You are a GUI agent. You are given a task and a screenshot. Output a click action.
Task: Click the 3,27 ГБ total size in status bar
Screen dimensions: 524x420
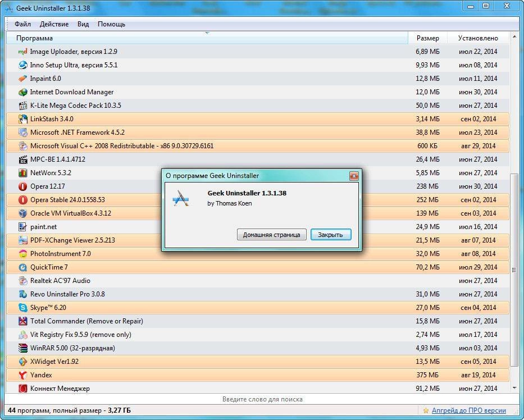pos(119,410)
